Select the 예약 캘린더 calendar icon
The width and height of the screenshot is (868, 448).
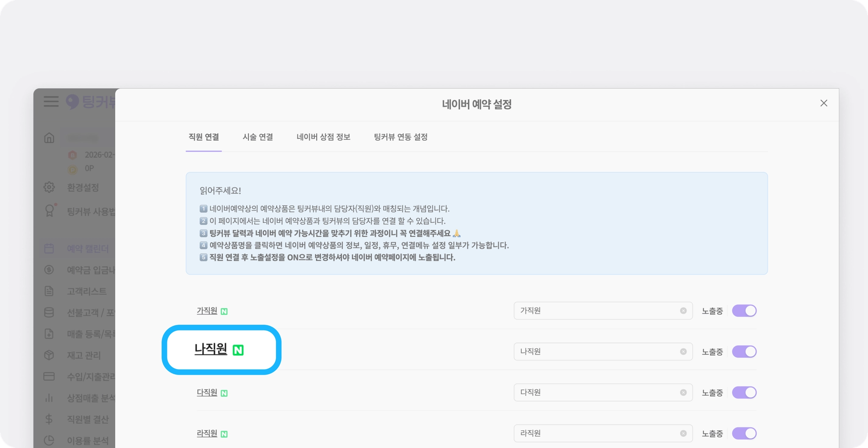49,249
